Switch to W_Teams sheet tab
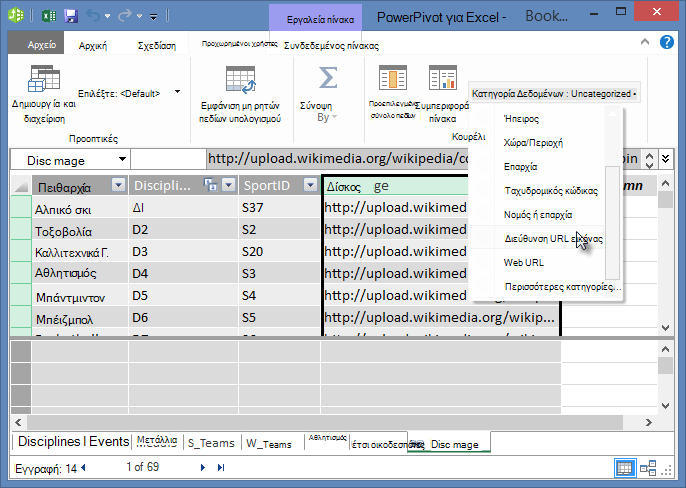Image resolution: width=686 pixels, height=488 pixels. [x=269, y=444]
